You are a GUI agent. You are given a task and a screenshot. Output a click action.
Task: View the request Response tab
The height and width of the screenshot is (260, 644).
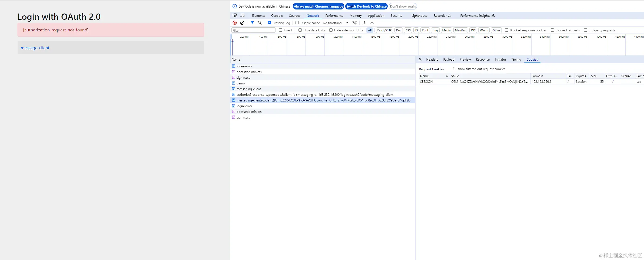point(483,60)
